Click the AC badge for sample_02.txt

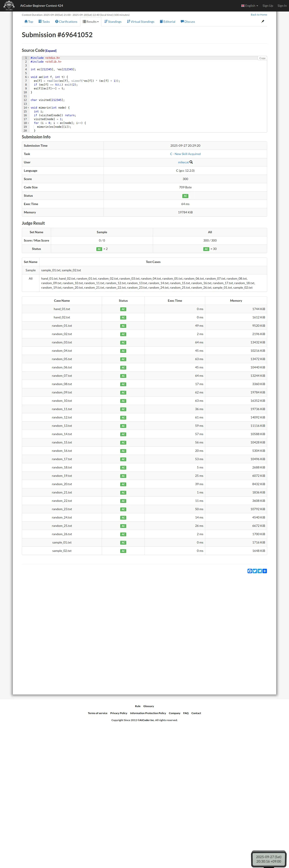click(123, 551)
